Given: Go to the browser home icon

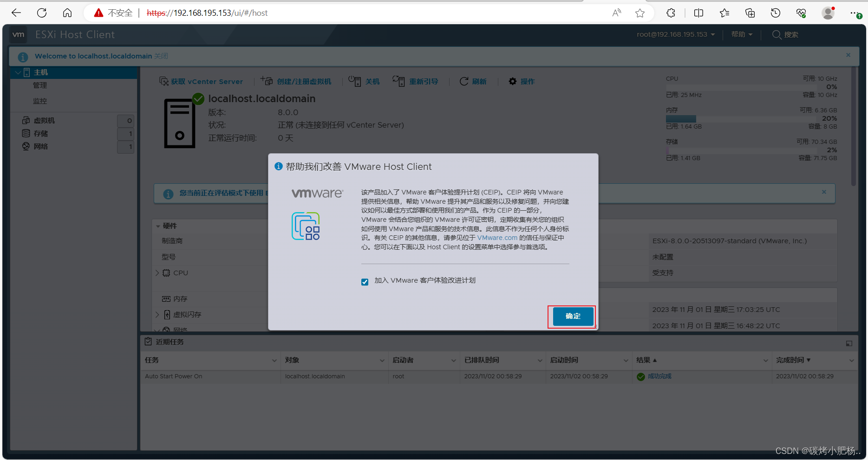Looking at the screenshot, I should (67, 13).
